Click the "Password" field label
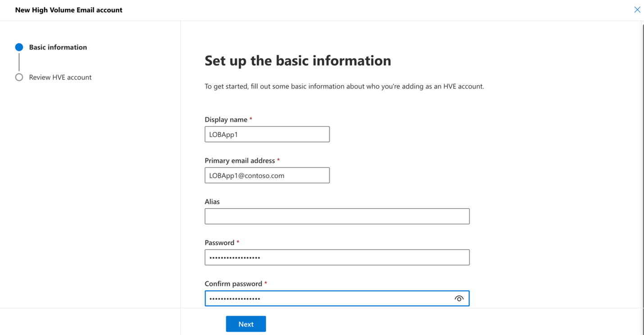The image size is (644, 335). (219, 243)
